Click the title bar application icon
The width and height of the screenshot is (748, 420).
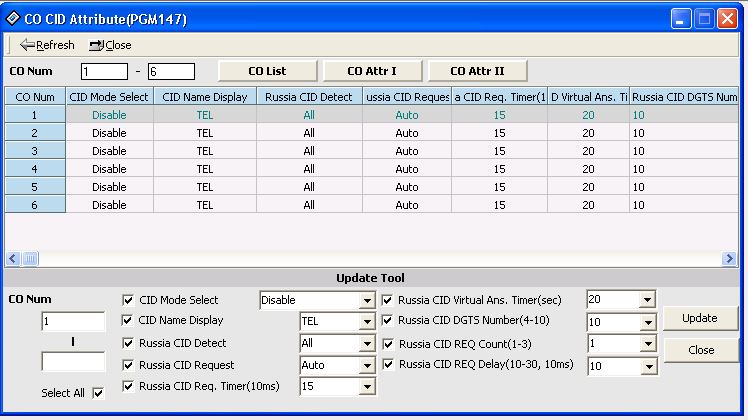tap(14, 19)
